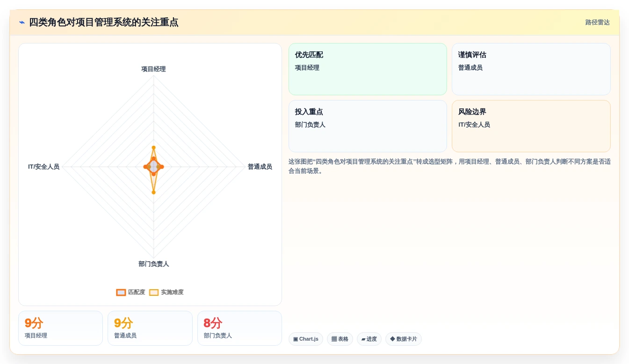Click the description paragraph starting 这张图把
Image resolution: width=629 pixels, height=364 pixels.
click(449, 166)
